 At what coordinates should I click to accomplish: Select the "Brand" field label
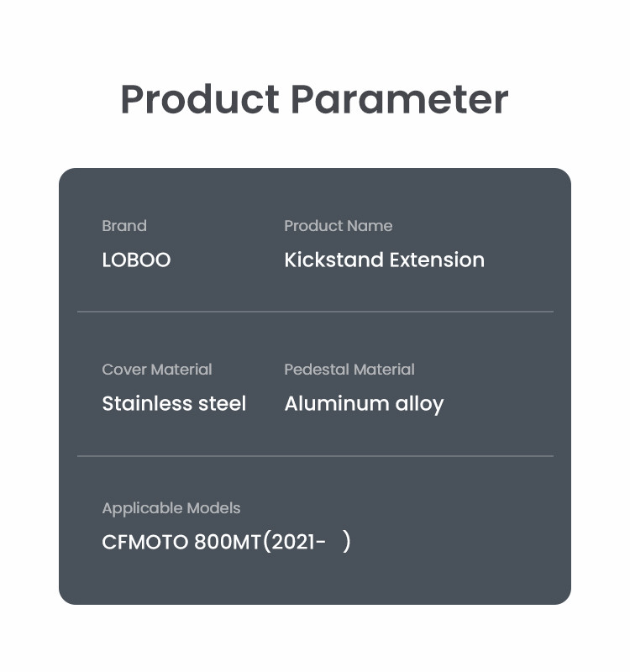[124, 226]
